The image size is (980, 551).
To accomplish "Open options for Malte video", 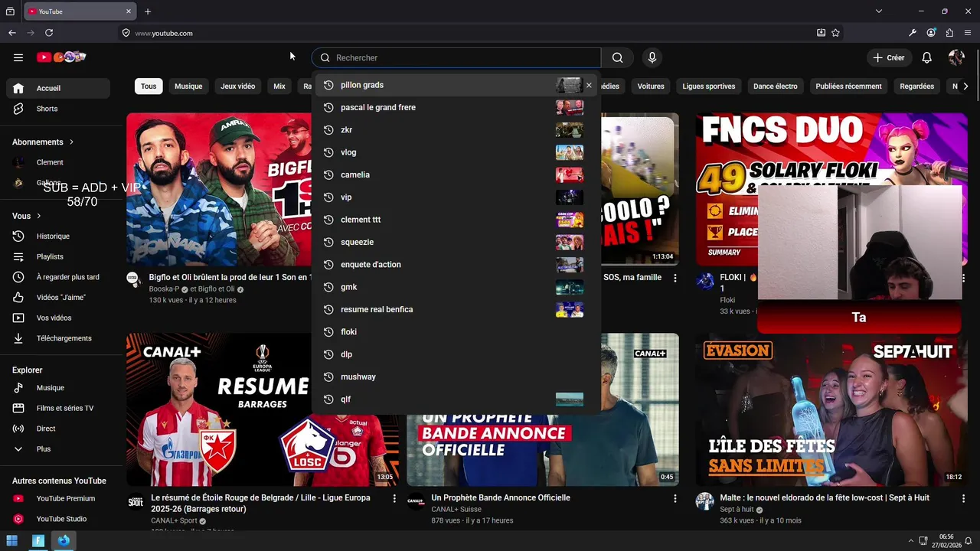I will [x=963, y=498].
